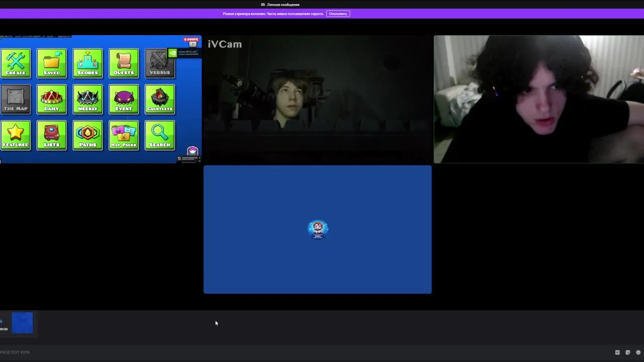Open the Featured levels star

[16, 135]
